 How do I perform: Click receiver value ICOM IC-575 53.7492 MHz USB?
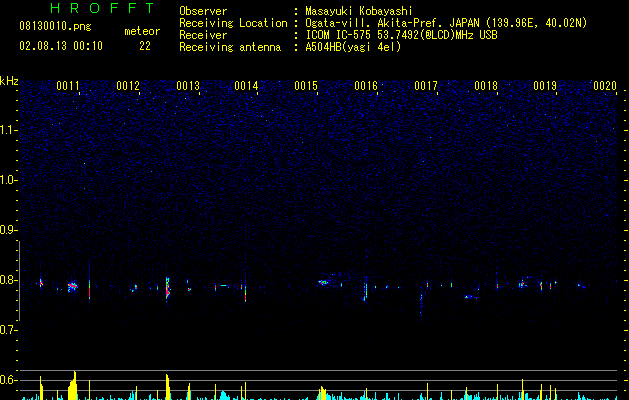pos(401,35)
